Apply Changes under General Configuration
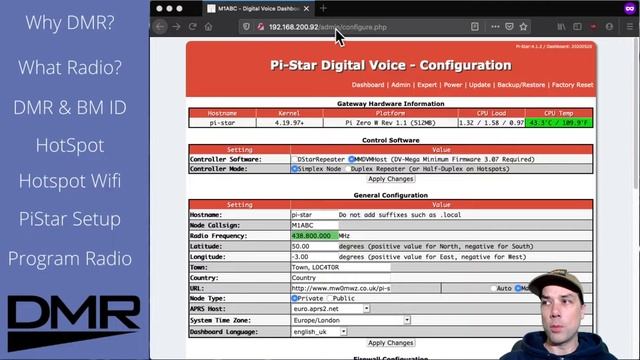Image resolution: width=640 pixels, height=360 pixels. click(x=391, y=343)
